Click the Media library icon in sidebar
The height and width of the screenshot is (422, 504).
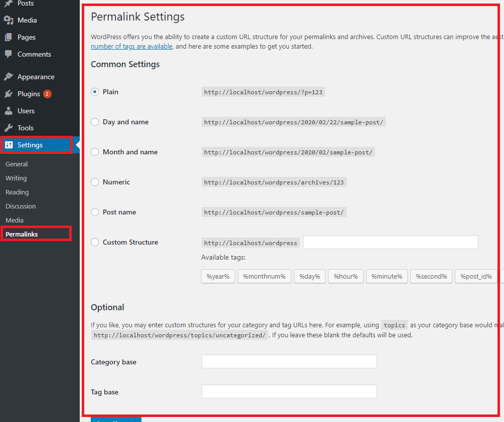[9, 20]
